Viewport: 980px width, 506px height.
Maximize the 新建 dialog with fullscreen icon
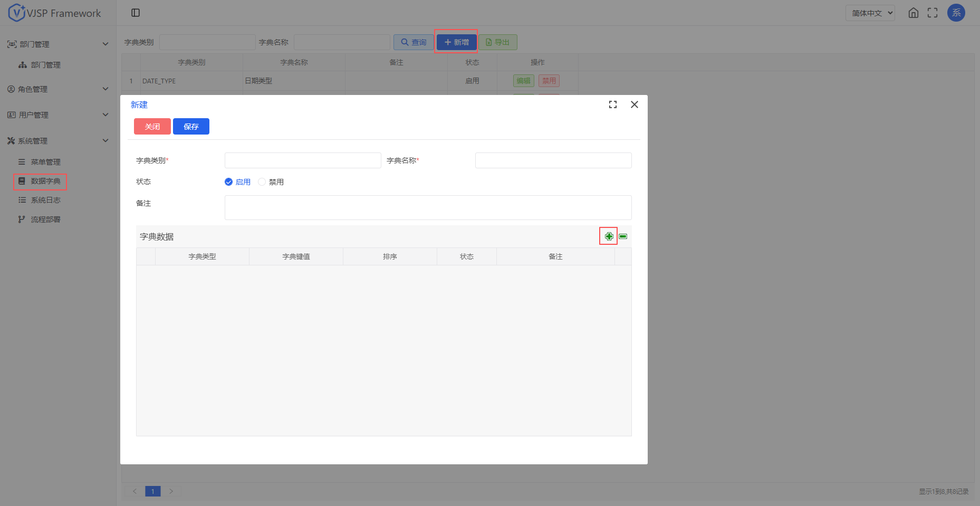coord(612,104)
